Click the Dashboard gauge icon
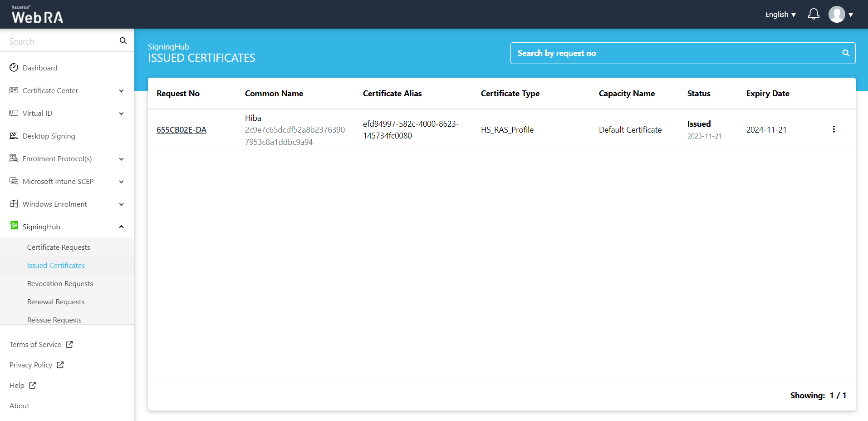 pyautogui.click(x=14, y=68)
